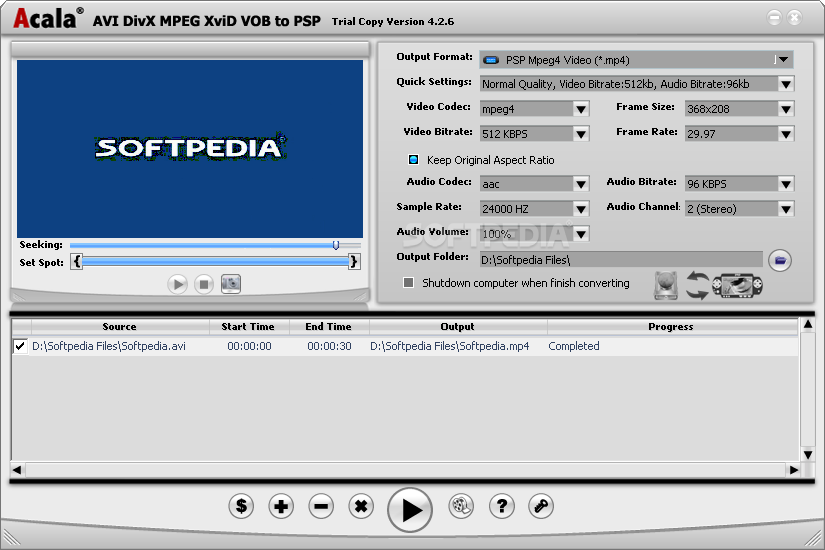Set the start spot left bracket marker

[x=77, y=262]
